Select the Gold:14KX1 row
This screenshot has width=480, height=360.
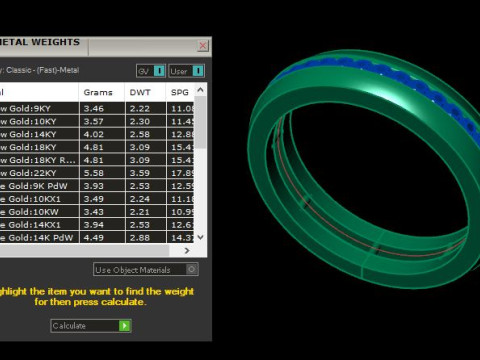click(x=97, y=225)
